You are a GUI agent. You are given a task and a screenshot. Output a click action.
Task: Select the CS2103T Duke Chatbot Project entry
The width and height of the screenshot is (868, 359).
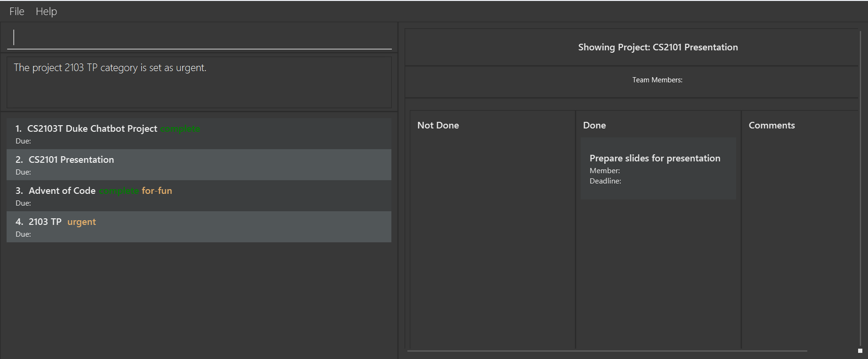click(x=199, y=134)
